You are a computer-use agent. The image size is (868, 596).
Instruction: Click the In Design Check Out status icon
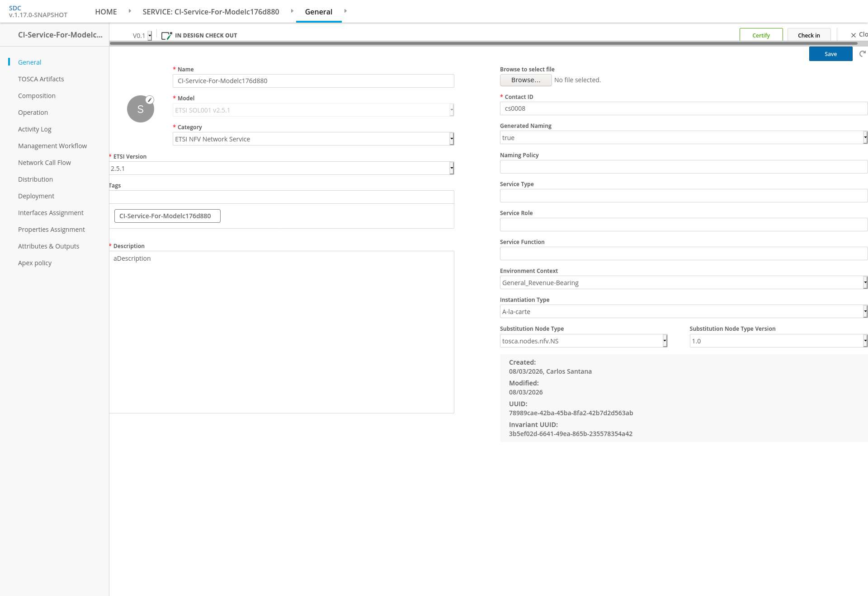point(167,36)
